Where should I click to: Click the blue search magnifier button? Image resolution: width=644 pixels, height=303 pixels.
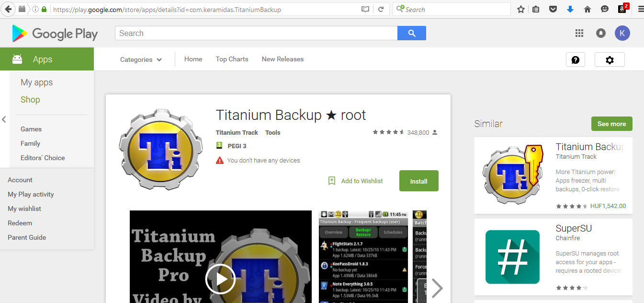pyautogui.click(x=412, y=33)
